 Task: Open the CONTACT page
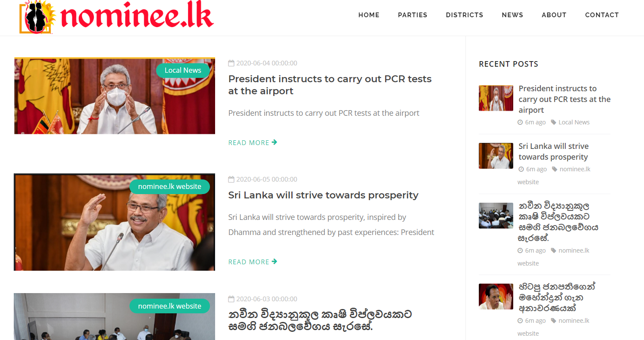pyautogui.click(x=602, y=15)
